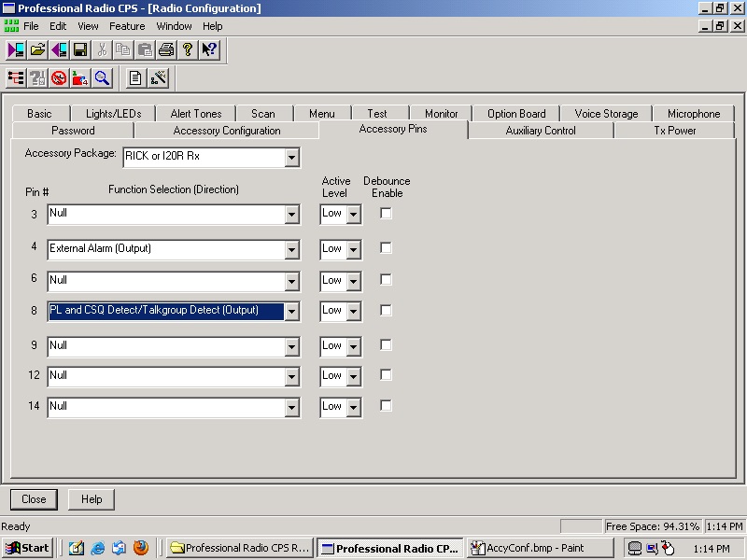Image resolution: width=747 pixels, height=560 pixels.
Task: Click the document report toolbar icon
Action: point(136,77)
